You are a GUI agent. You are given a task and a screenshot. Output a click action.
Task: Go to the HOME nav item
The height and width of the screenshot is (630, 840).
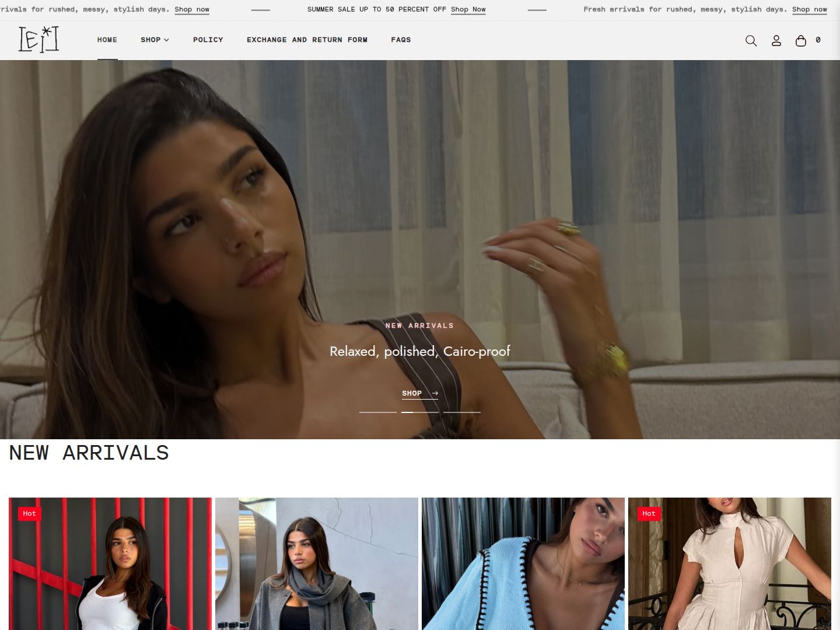(x=107, y=40)
